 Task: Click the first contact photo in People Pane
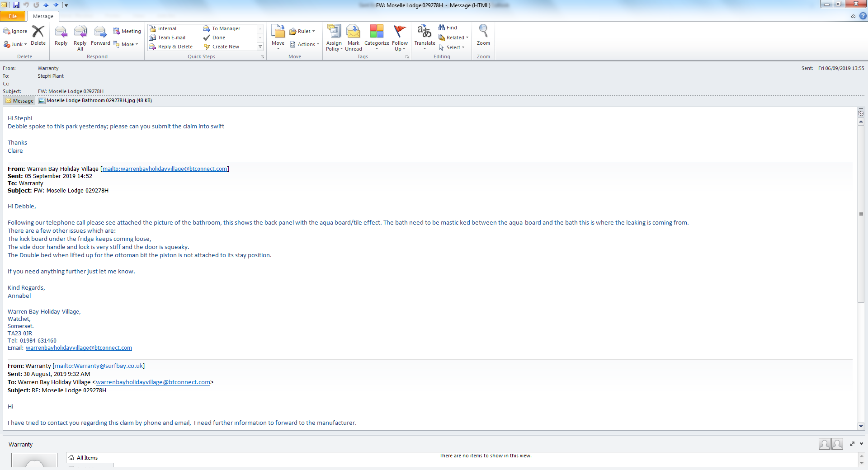click(824, 444)
